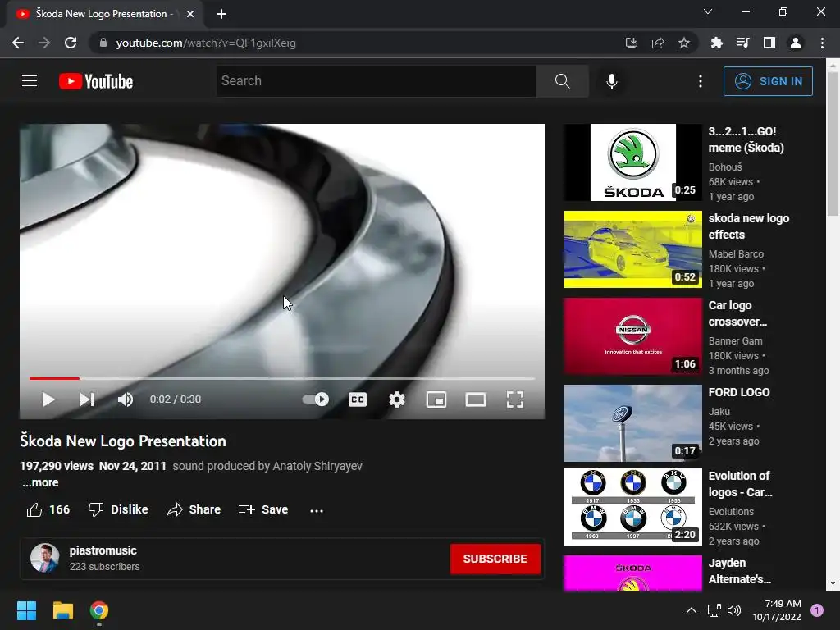The image size is (840, 630).
Task: Open the skoda new logo effects thumbnail
Action: (632, 249)
